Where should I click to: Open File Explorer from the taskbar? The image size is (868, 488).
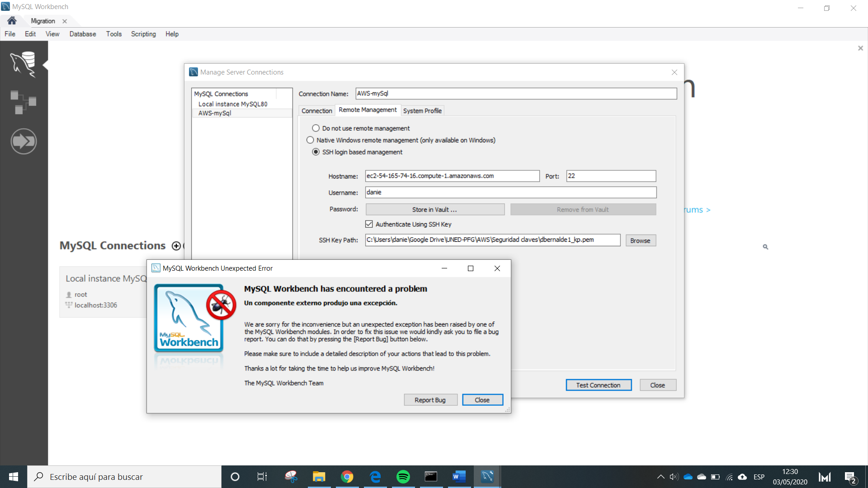[x=319, y=477]
